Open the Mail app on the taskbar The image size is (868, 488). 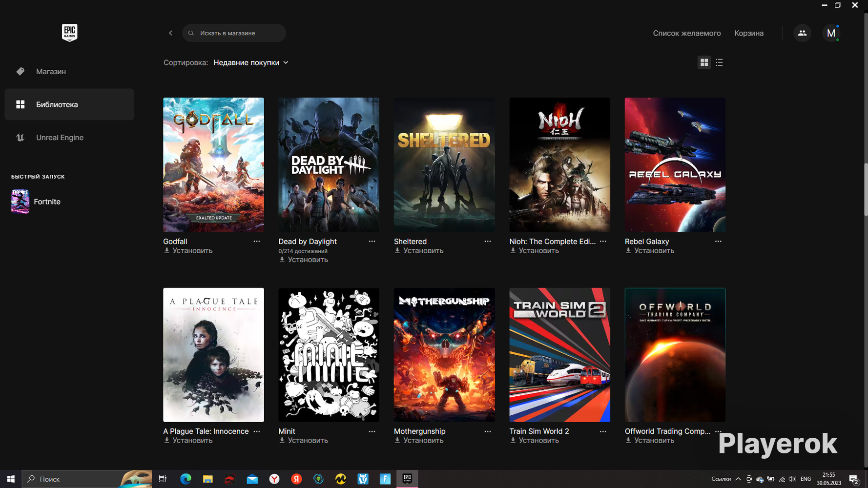coord(252,479)
